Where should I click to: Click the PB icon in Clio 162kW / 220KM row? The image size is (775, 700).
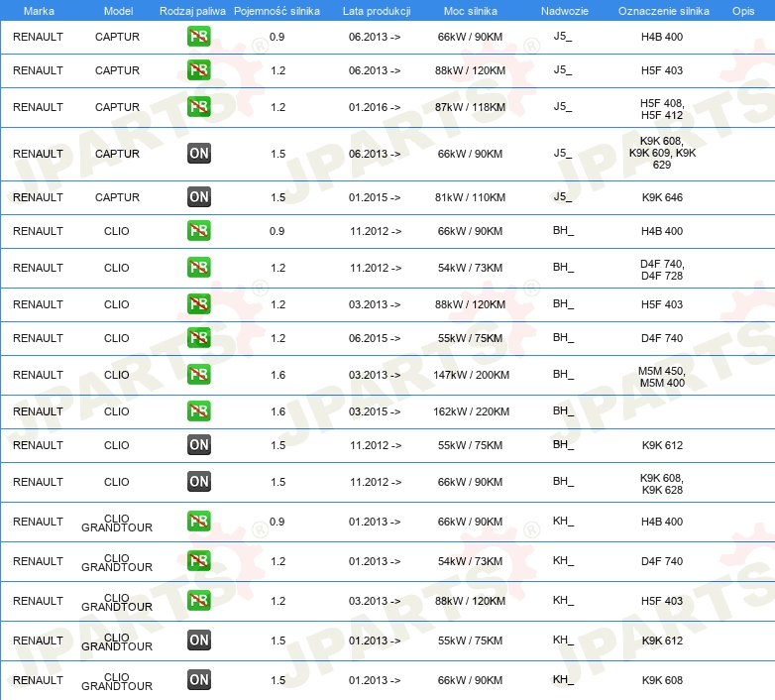199,411
